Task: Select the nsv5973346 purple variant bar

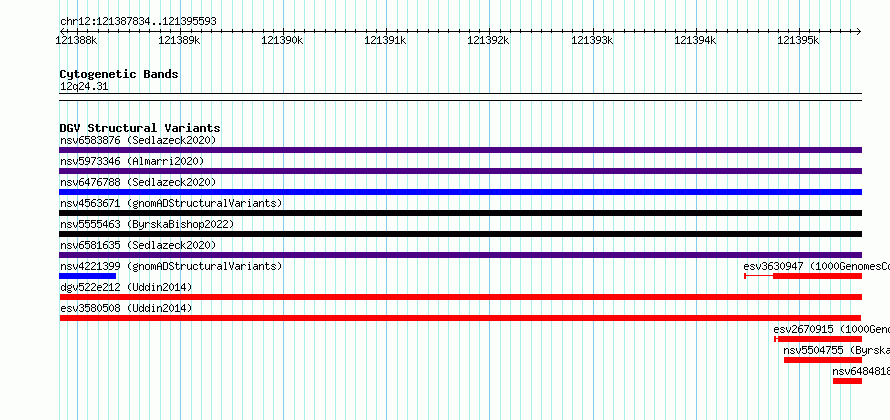Action: pos(460,171)
